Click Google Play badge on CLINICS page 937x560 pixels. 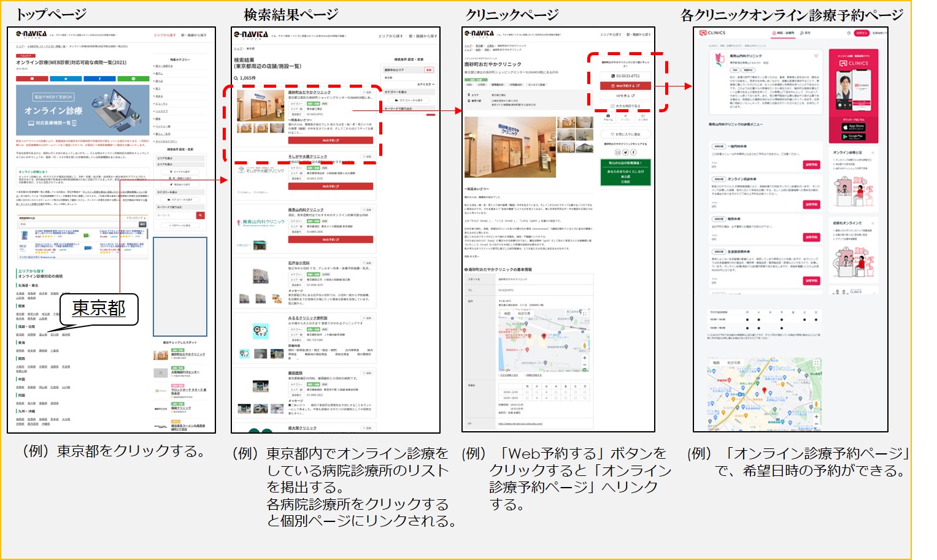click(854, 136)
